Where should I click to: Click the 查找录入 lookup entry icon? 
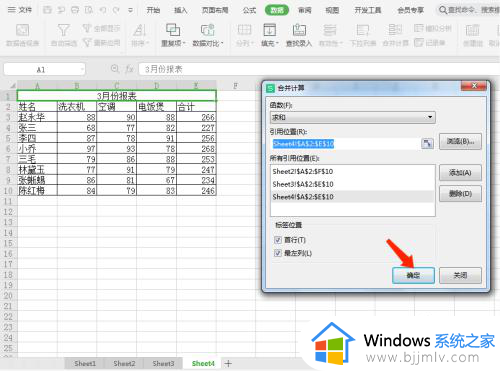pos(299,35)
